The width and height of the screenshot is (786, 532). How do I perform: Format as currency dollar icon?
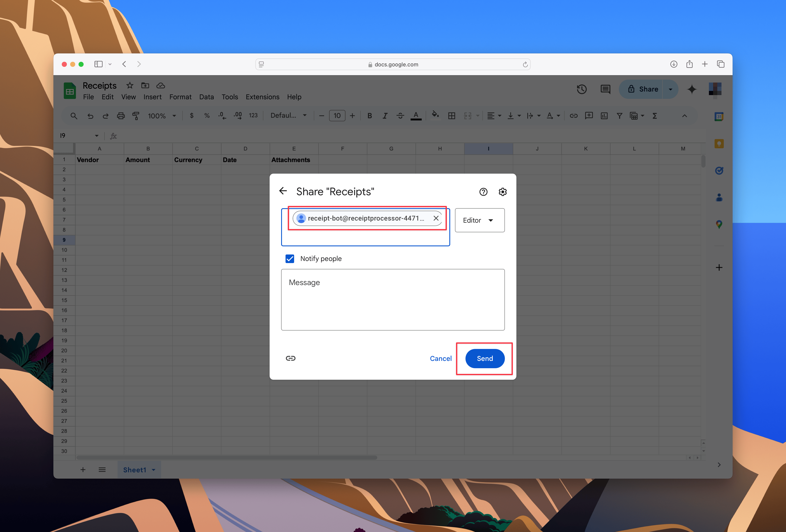(192, 116)
